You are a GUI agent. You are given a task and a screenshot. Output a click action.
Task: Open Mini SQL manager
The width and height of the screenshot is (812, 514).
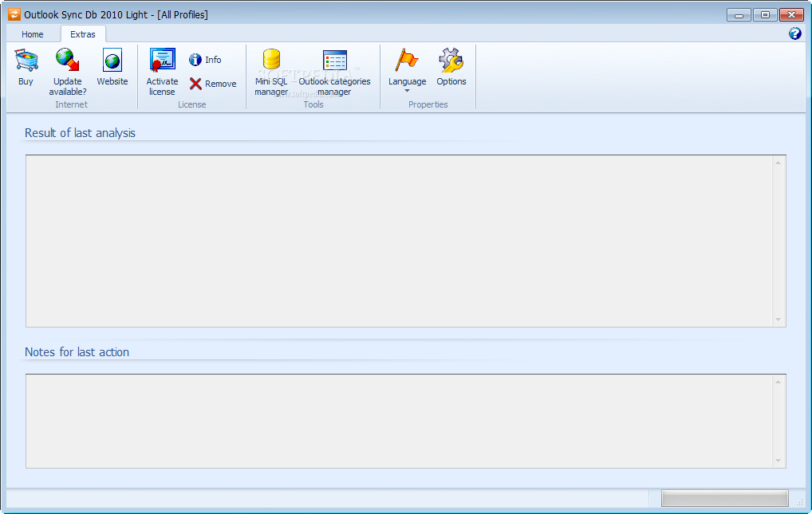[271, 72]
